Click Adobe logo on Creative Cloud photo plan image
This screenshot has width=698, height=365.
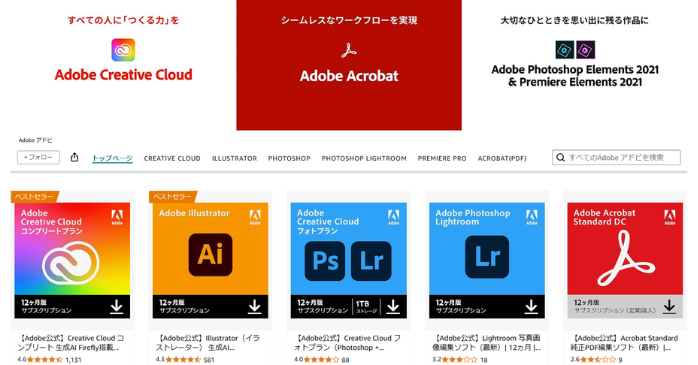click(x=394, y=217)
